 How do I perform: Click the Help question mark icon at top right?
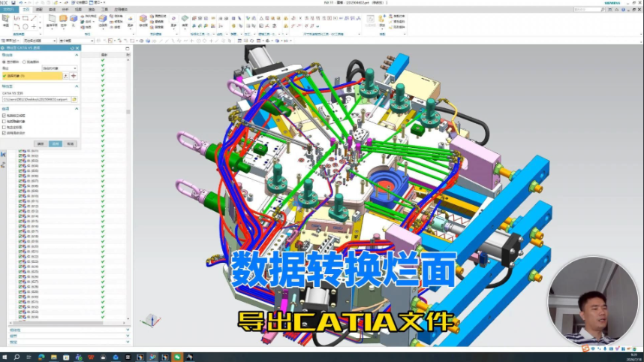(623, 10)
